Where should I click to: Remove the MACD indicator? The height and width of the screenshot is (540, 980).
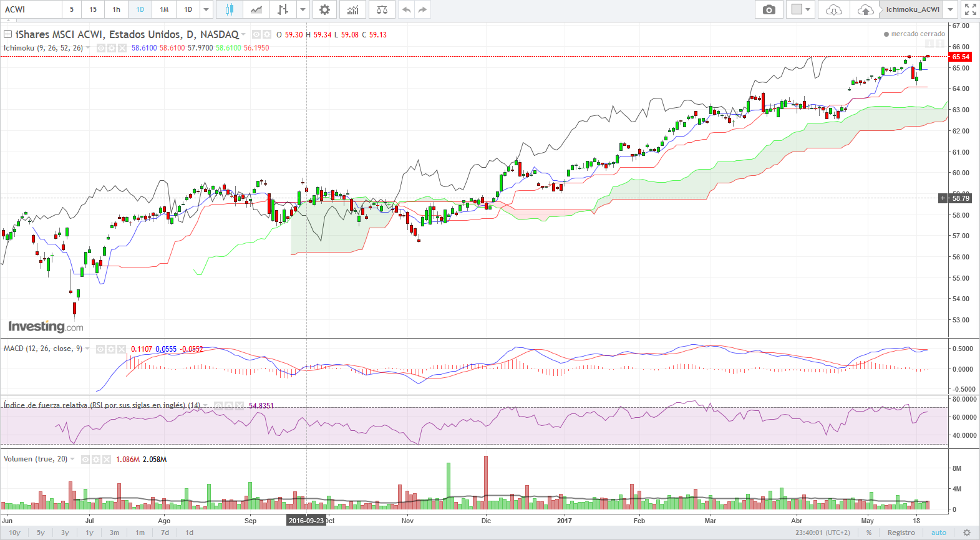(x=122, y=349)
